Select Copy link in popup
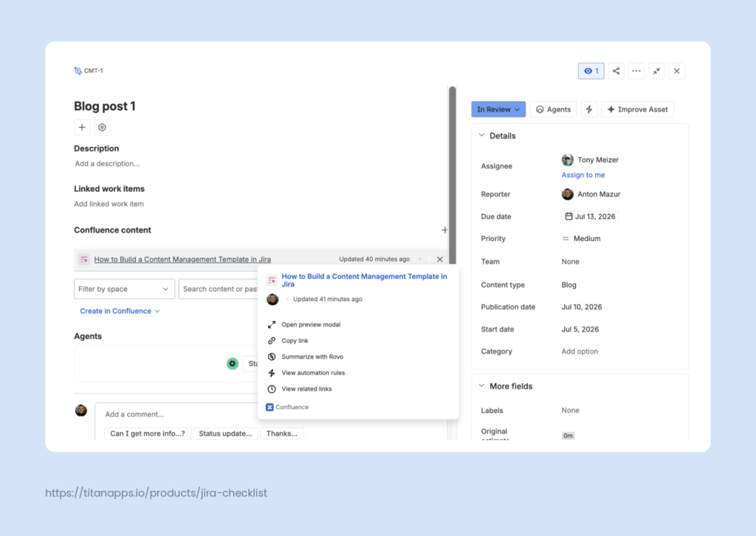The image size is (756, 536). tap(295, 341)
